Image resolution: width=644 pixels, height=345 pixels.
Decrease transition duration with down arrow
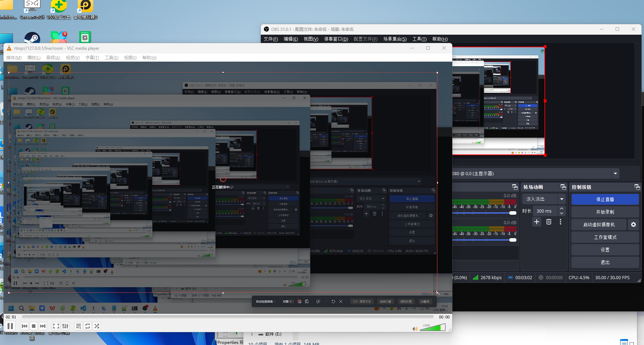(x=562, y=213)
